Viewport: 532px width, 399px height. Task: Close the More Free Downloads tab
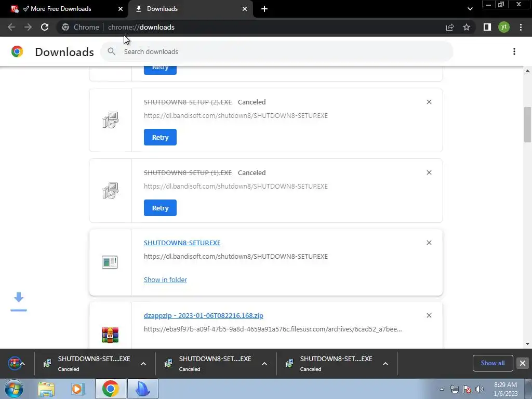point(121,9)
